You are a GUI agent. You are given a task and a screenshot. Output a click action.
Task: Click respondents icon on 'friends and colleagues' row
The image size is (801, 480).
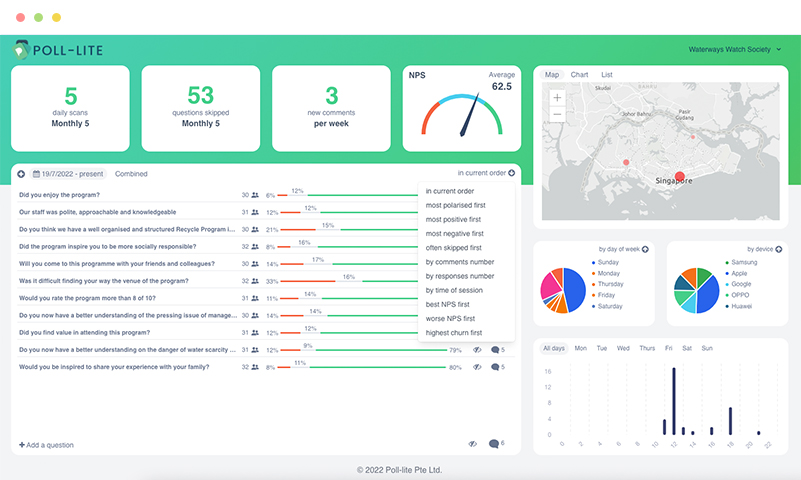[x=255, y=263]
